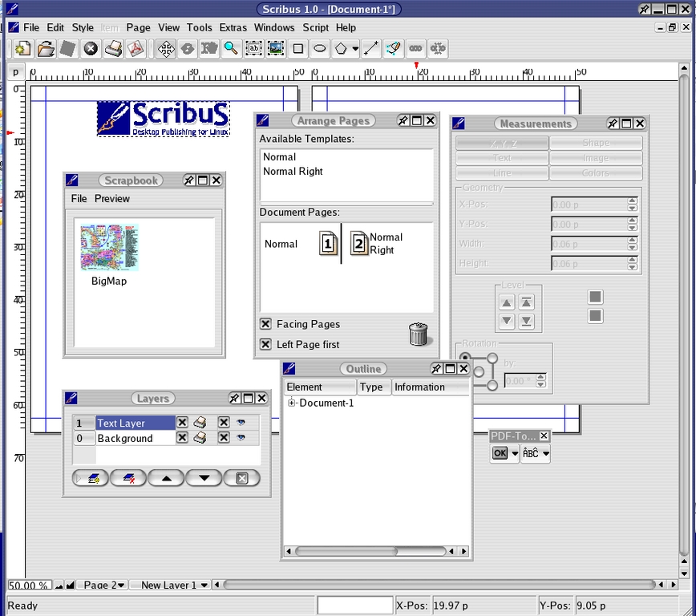Click the New Document toolbar icon
The width and height of the screenshot is (696, 616).
point(22,49)
